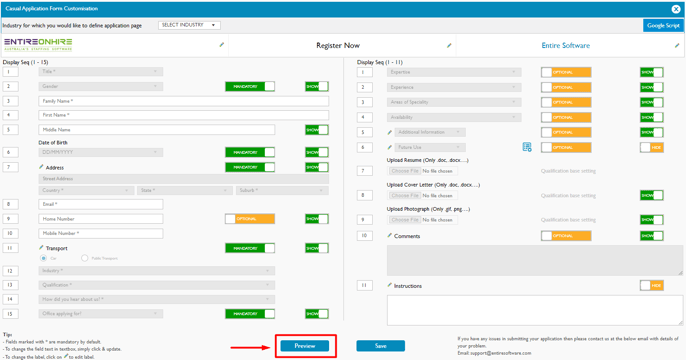Edit the Address label pencil icon
Image resolution: width=686 pixels, height=360 pixels.
pos(41,167)
